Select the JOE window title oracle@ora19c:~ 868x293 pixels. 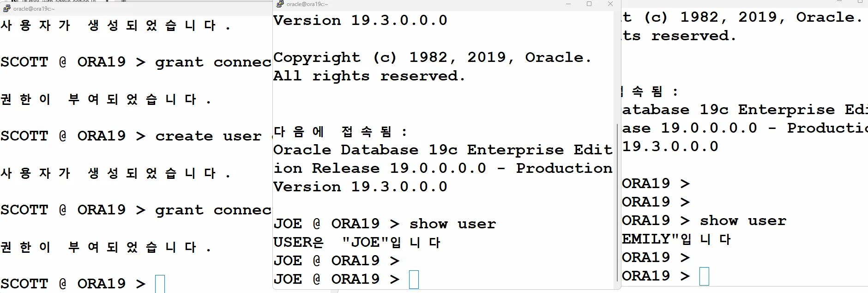[307, 4]
